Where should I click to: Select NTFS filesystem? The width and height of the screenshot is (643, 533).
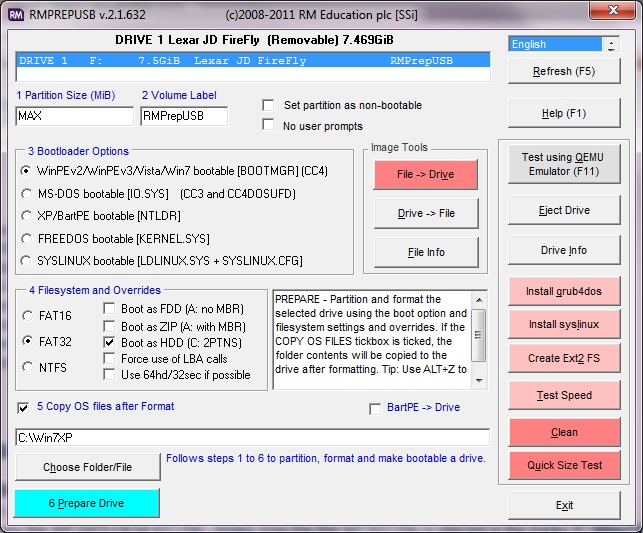[x=27, y=367]
